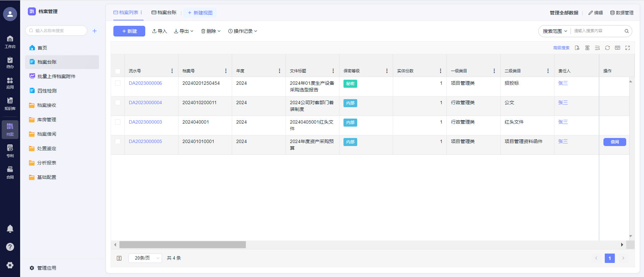Open the DA2023000004 record link
This screenshot has height=277, width=644.
(145, 102)
